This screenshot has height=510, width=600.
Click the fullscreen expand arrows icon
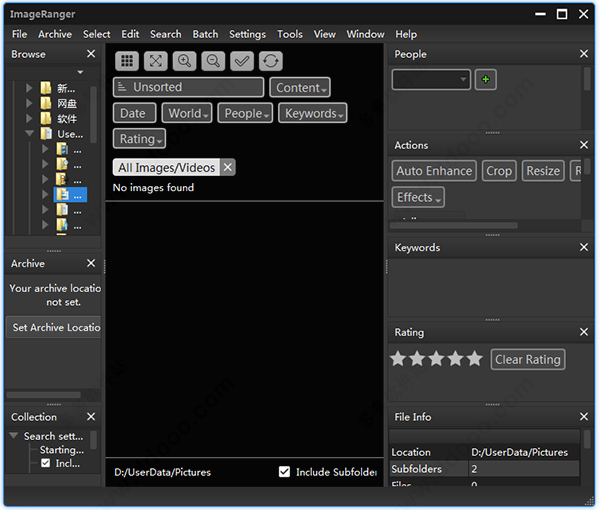click(156, 61)
